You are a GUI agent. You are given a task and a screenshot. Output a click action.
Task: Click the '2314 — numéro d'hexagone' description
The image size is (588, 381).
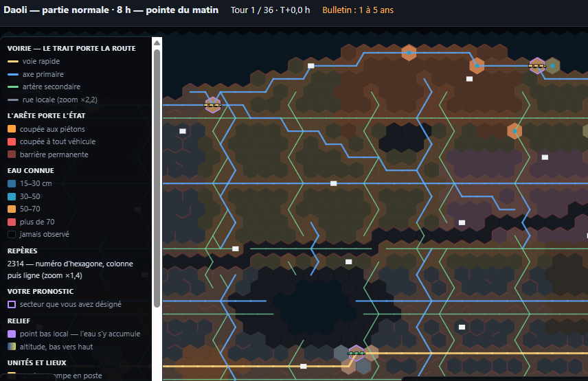click(x=70, y=269)
